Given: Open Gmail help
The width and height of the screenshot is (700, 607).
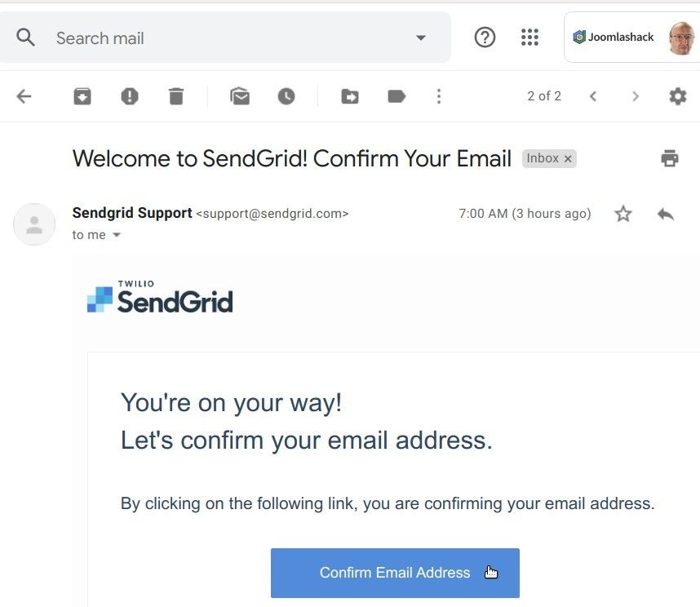Looking at the screenshot, I should (x=485, y=37).
